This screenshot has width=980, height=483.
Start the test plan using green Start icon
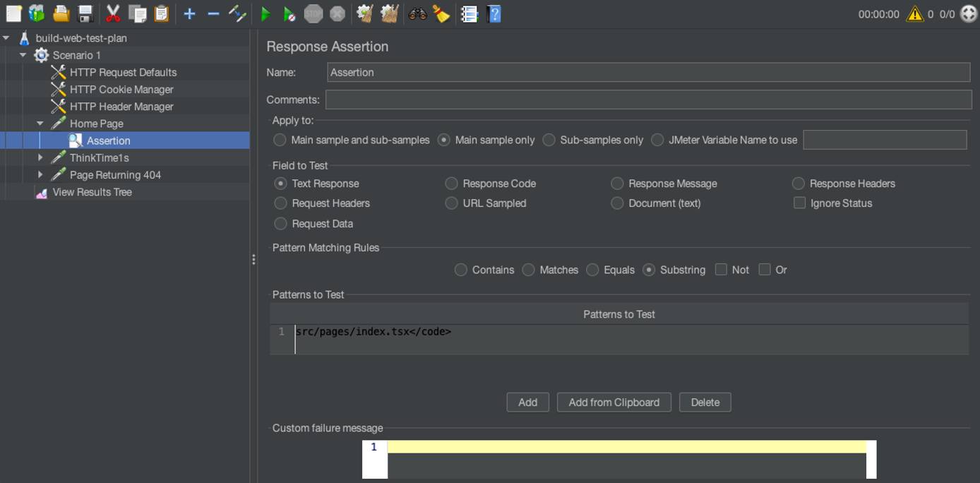[x=267, y=12]
